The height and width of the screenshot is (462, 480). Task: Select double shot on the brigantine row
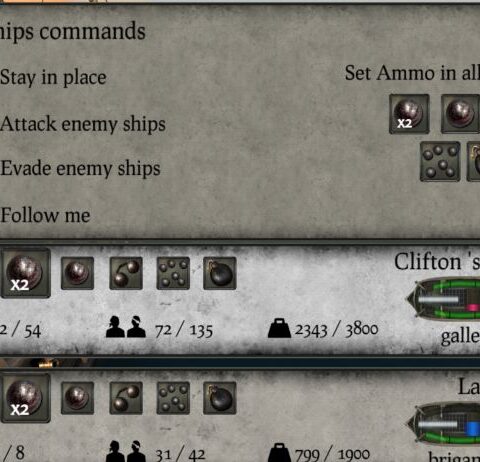[x=25, y=398]
